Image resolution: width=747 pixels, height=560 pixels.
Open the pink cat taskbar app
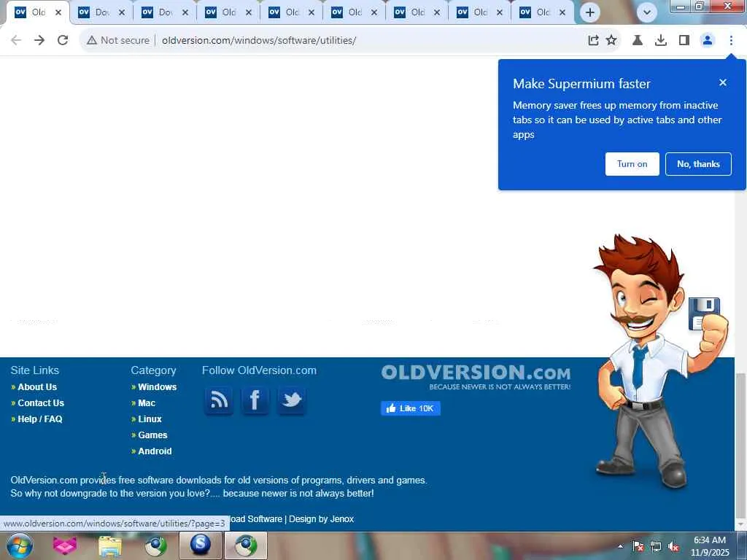point(65,545)
